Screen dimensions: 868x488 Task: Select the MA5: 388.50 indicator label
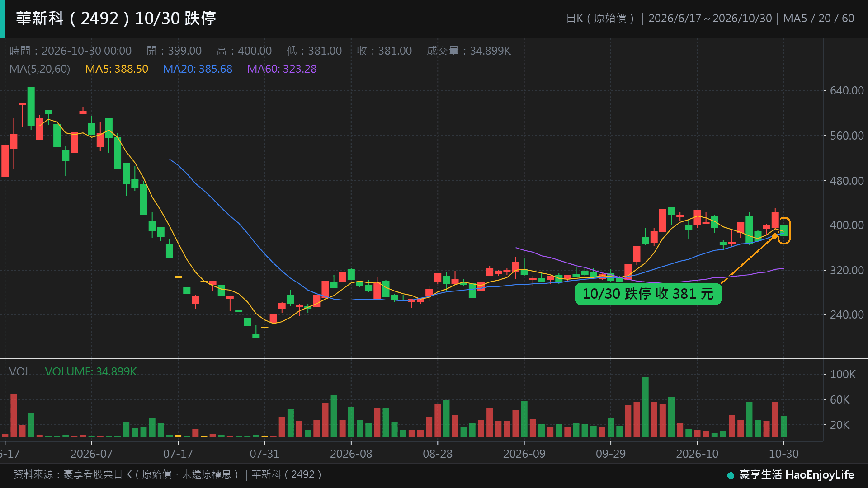(117, 69)
